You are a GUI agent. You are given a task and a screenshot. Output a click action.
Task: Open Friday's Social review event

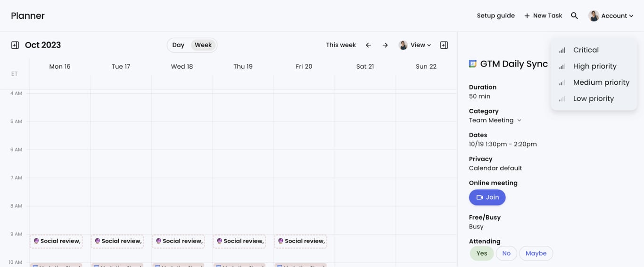click(300, 242)
